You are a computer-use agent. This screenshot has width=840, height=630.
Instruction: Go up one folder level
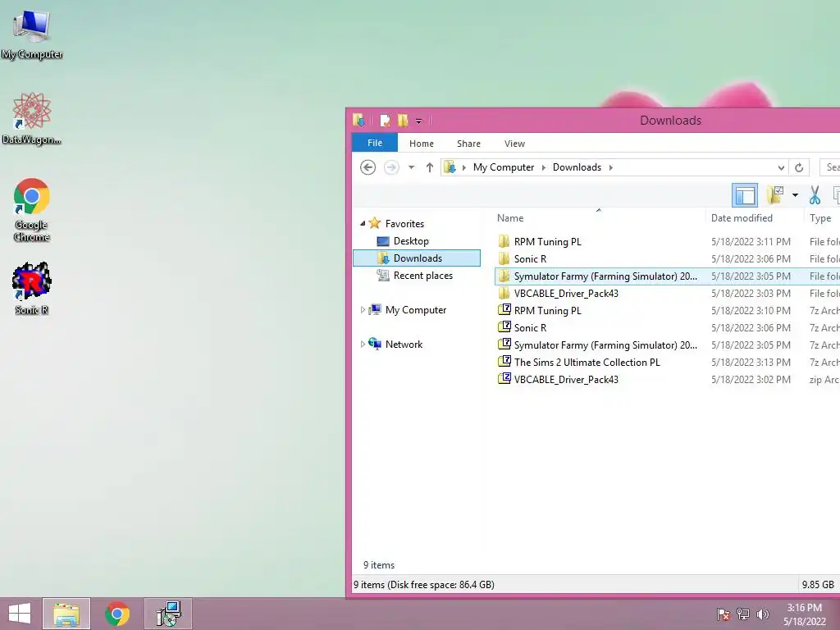429,167
